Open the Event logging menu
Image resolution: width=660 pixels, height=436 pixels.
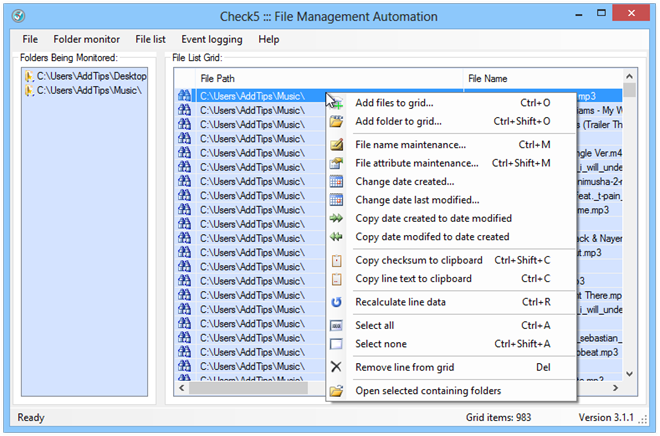(212, 40)
